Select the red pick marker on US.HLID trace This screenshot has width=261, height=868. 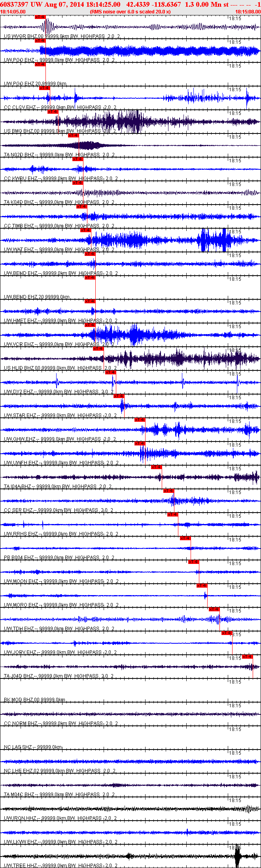click(98, 349)
